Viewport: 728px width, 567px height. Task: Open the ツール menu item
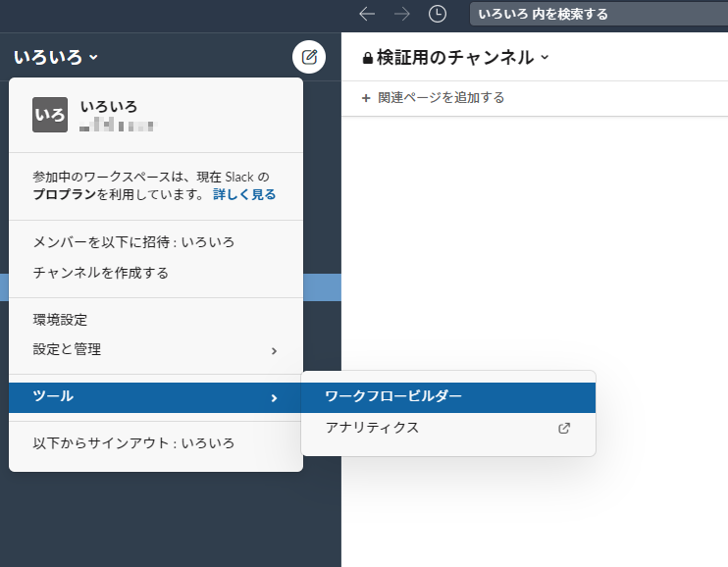(x=156, y=397)
